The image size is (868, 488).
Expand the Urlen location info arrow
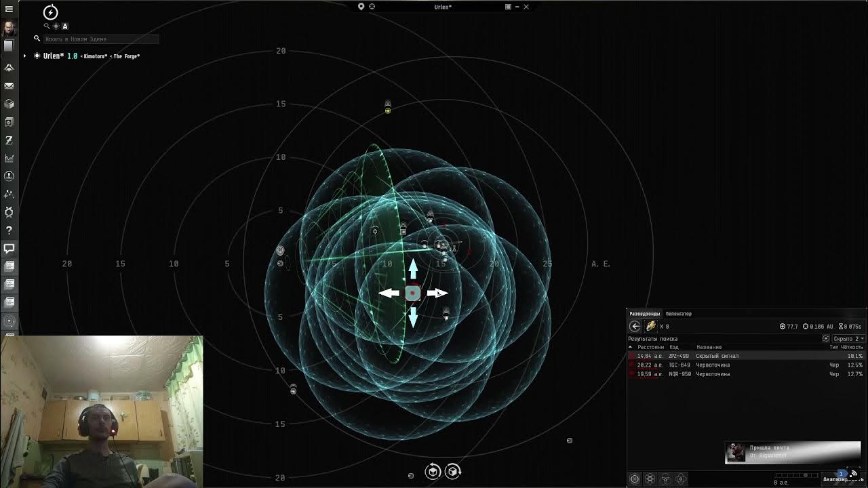pyautogui.click(x=25, y=56)
